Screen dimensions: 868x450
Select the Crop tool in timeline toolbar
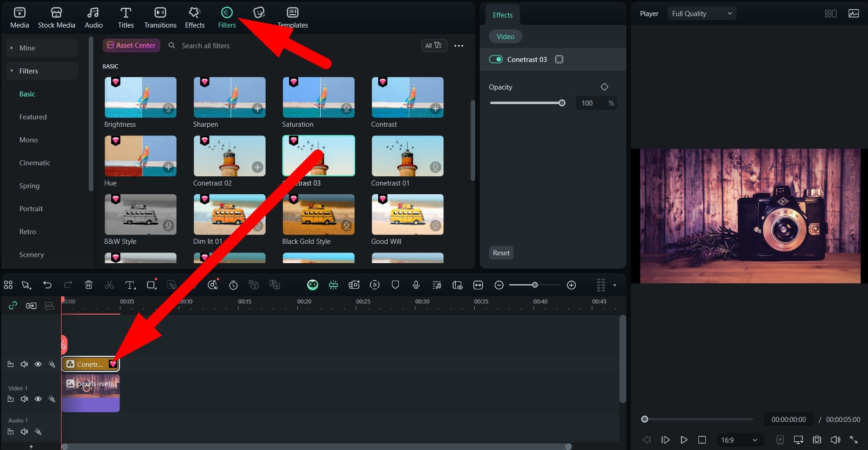click(151, 285)
